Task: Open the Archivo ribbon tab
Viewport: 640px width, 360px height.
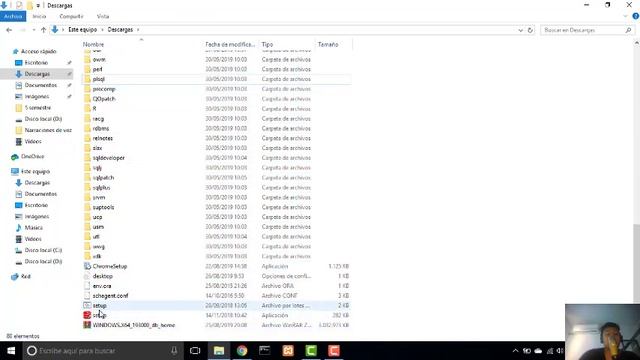Action: tap(13, 16)
